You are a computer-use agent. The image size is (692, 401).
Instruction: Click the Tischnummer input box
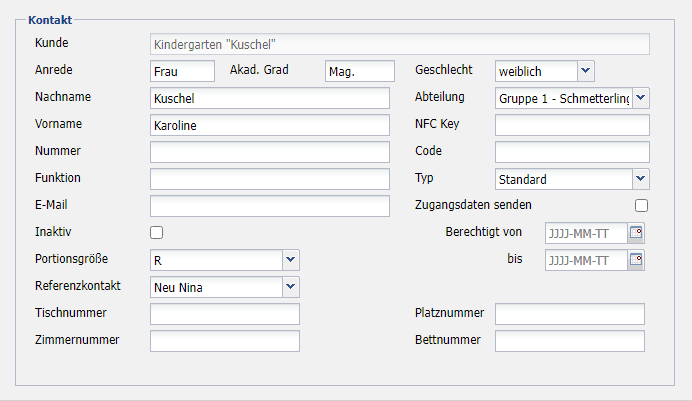coord(224,314)
